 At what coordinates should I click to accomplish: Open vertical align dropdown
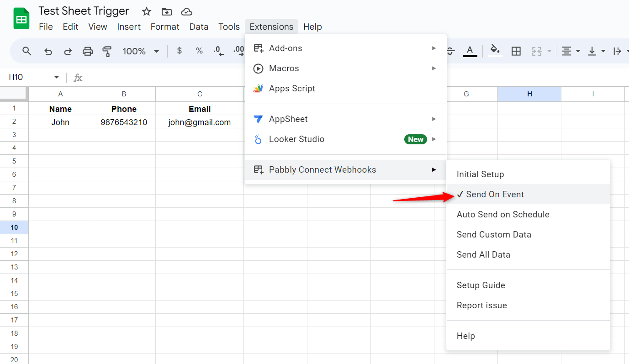(597, 51)
